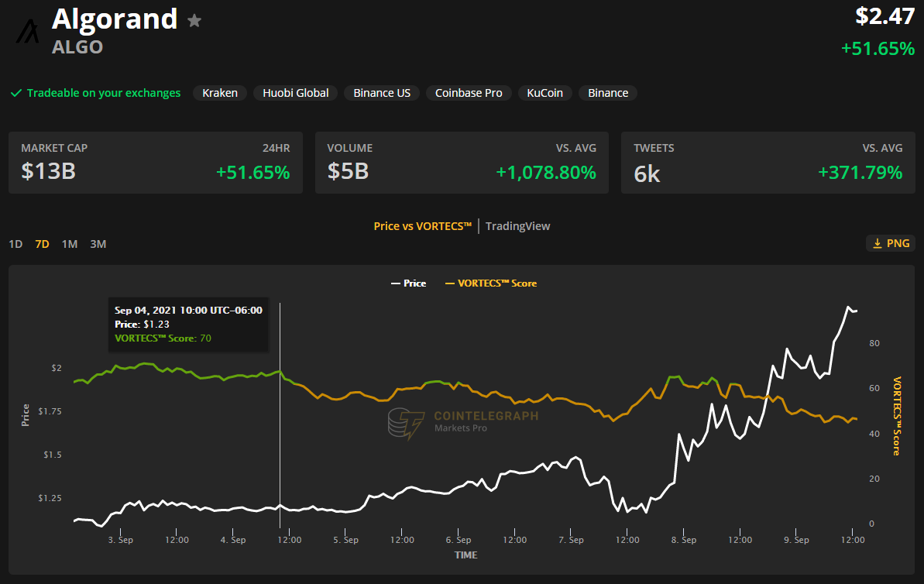Click the download icon on PNG button

coord(878,243)
